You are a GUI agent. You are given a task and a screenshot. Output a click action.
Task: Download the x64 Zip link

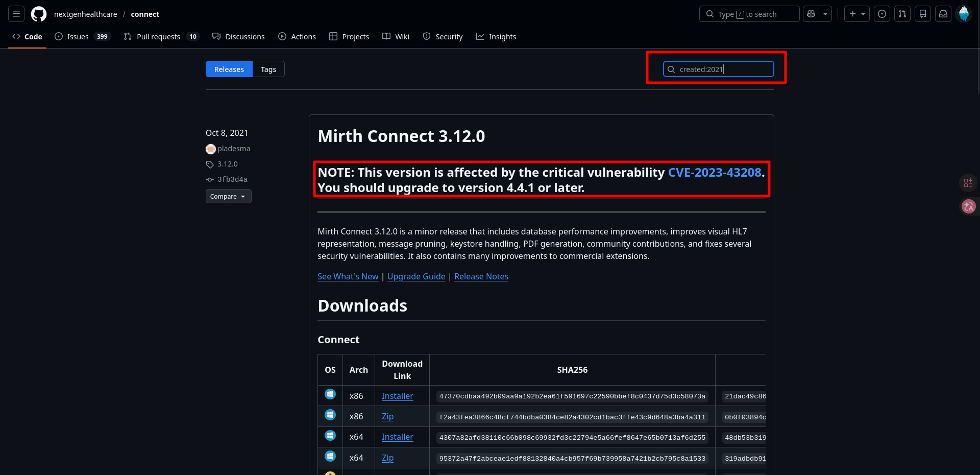click(x=388, y=458)
